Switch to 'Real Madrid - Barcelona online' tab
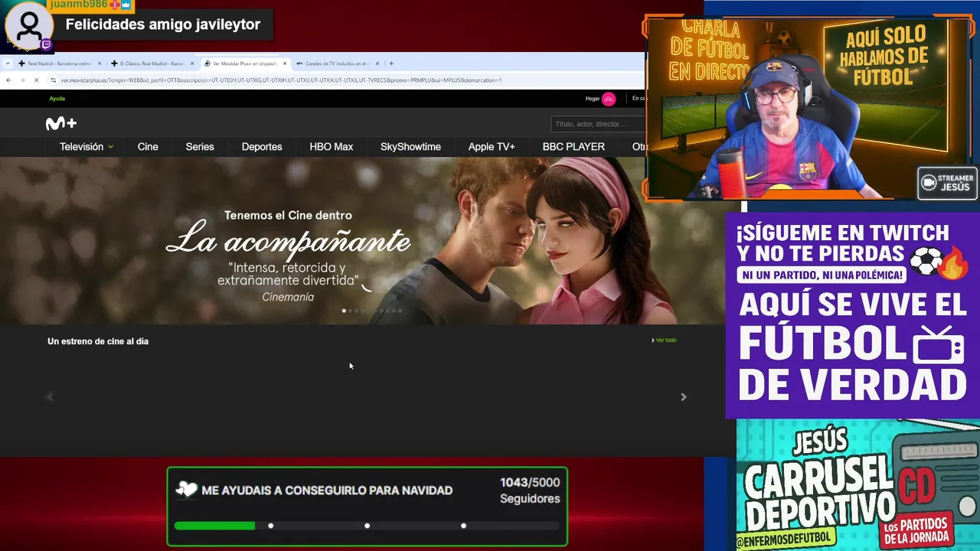This screenshot has height=551, width=980. (x=58, y=64)
